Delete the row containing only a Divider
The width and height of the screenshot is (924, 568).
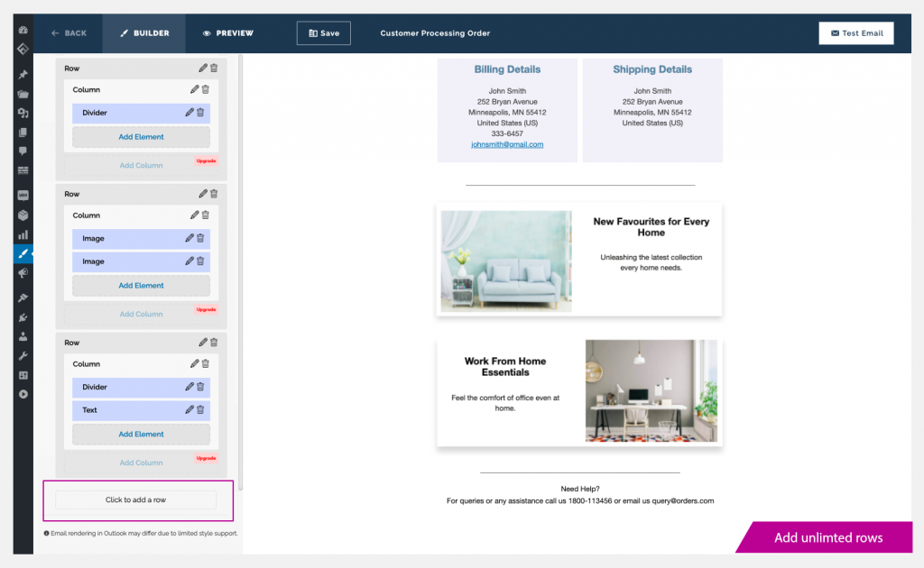click(214, 69)
